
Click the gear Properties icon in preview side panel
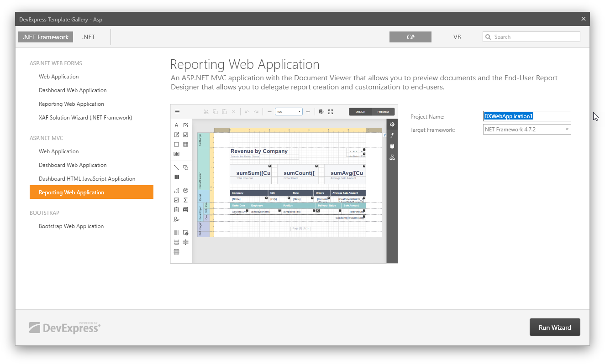coord(392,125)
